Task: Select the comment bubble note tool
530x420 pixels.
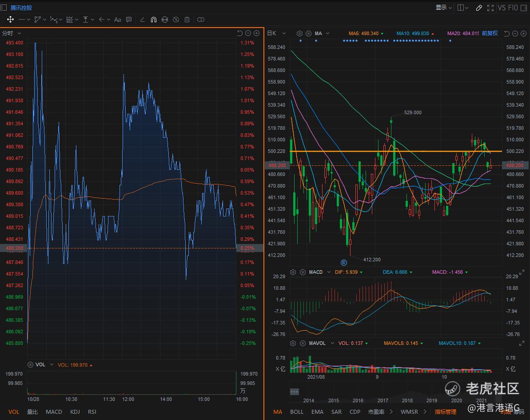Action: coord(129,20)
